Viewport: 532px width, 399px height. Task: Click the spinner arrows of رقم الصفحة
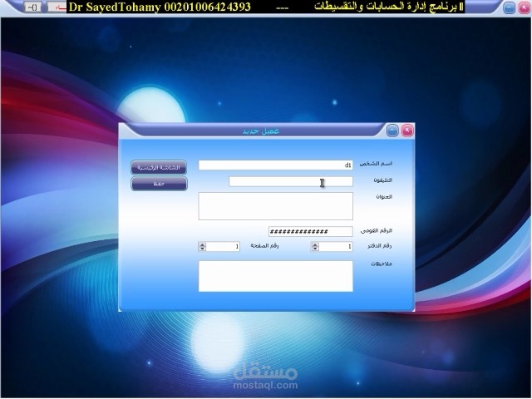pos(202,247)
